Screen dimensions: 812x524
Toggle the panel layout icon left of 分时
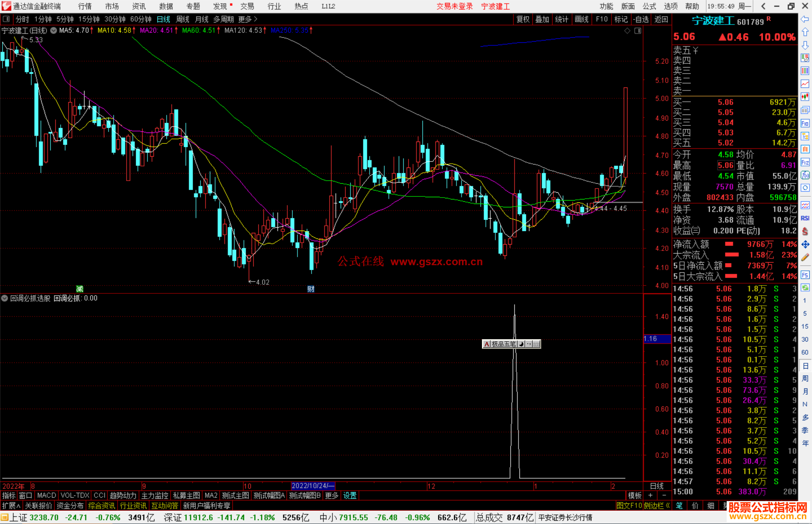(6, 19)
